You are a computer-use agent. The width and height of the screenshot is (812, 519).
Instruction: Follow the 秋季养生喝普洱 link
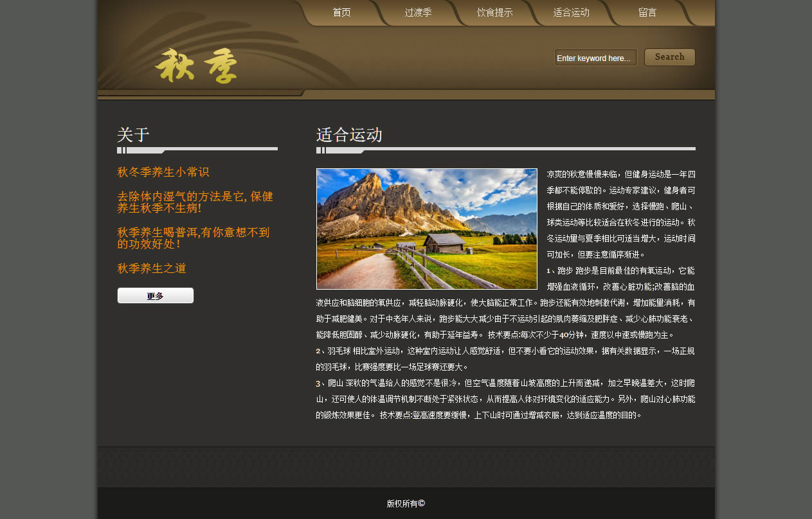[193, 238]
